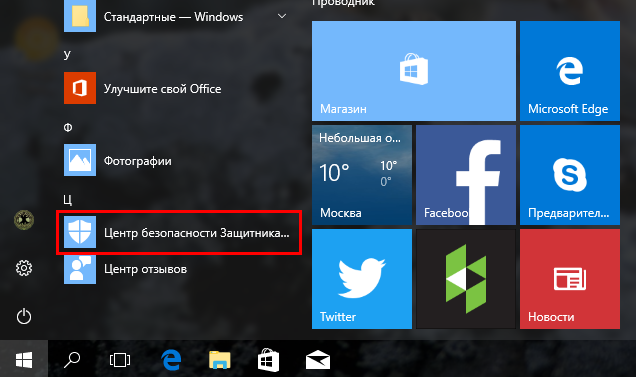Launch Edge from the taskbar
The height and width of the screenshot is (377, 636).
tap(171, 360)
